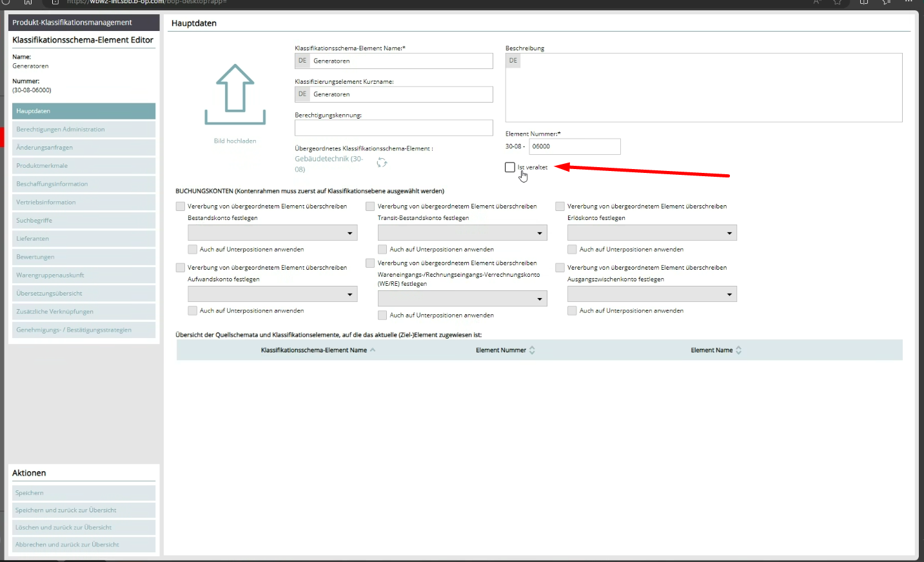The image size is (924, 562).
Task: Tick Auch auf Unterpositionen anwenden under Erlöskonto
Action: coord(572,250)
